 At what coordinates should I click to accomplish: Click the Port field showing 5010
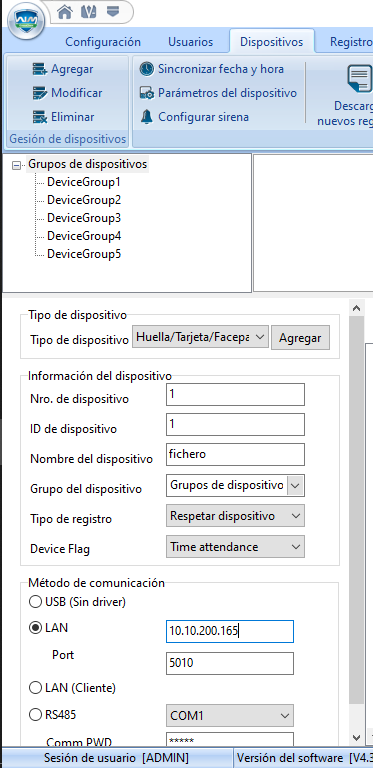point(230,664)
